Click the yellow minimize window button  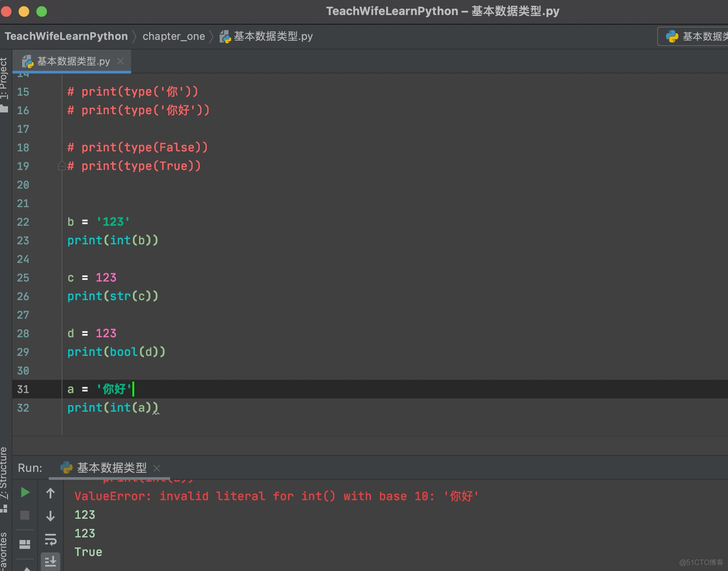[x=24, y=11]
